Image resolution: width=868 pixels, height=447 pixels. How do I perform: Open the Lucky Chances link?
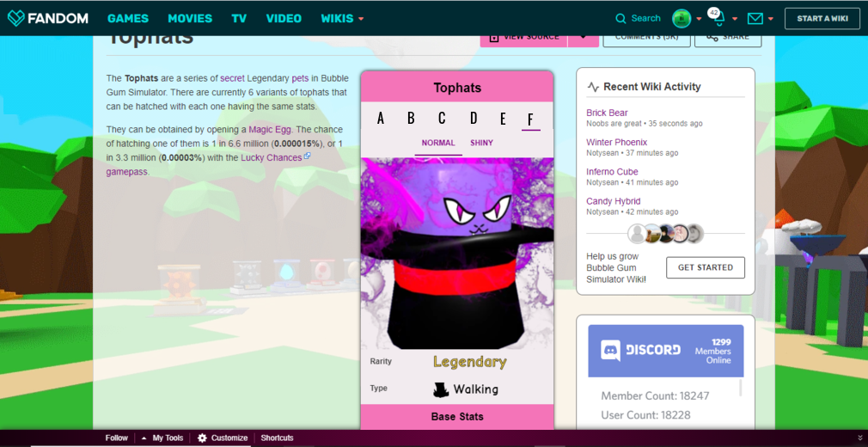[272, 157]
